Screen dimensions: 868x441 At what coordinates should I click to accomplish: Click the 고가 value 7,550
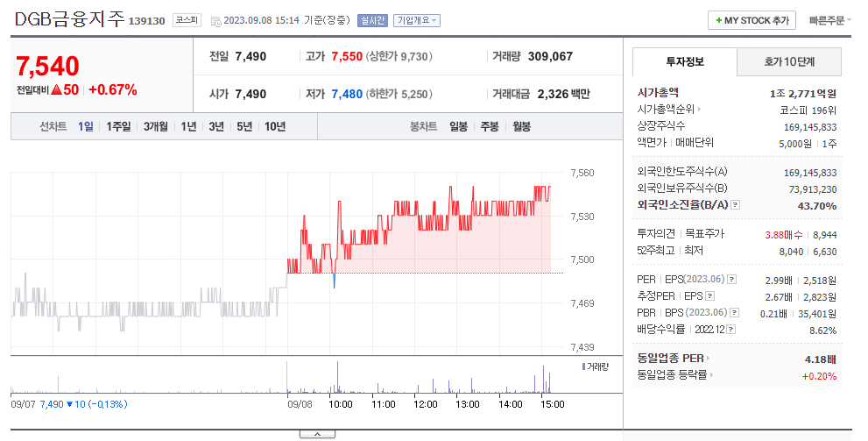[347, 56]
